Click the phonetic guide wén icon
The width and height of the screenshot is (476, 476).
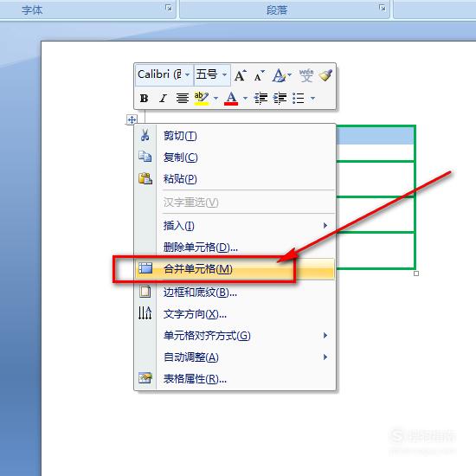pyautogui.click(x=306, y=75)
